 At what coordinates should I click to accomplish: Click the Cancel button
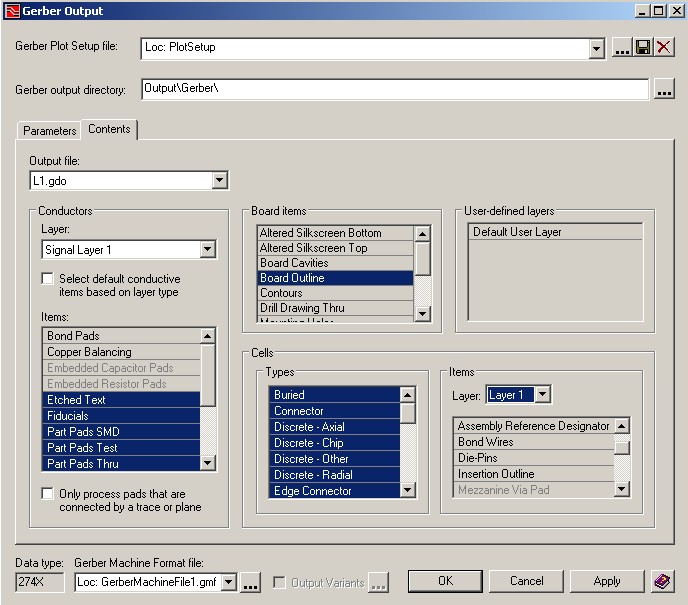click(526, 581)
